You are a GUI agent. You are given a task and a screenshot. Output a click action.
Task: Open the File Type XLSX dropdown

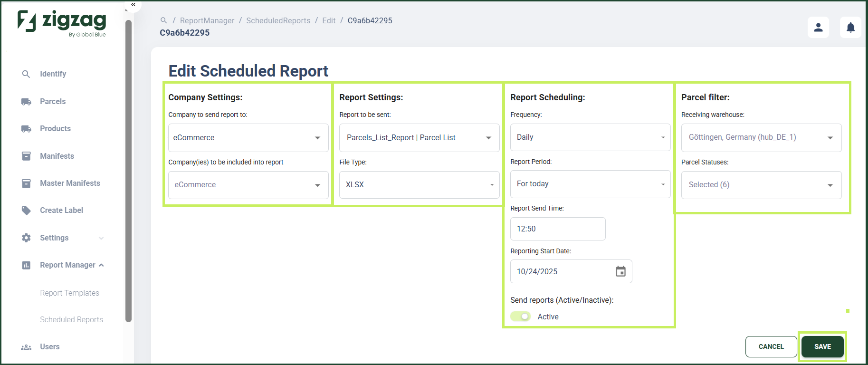point(420,185)
